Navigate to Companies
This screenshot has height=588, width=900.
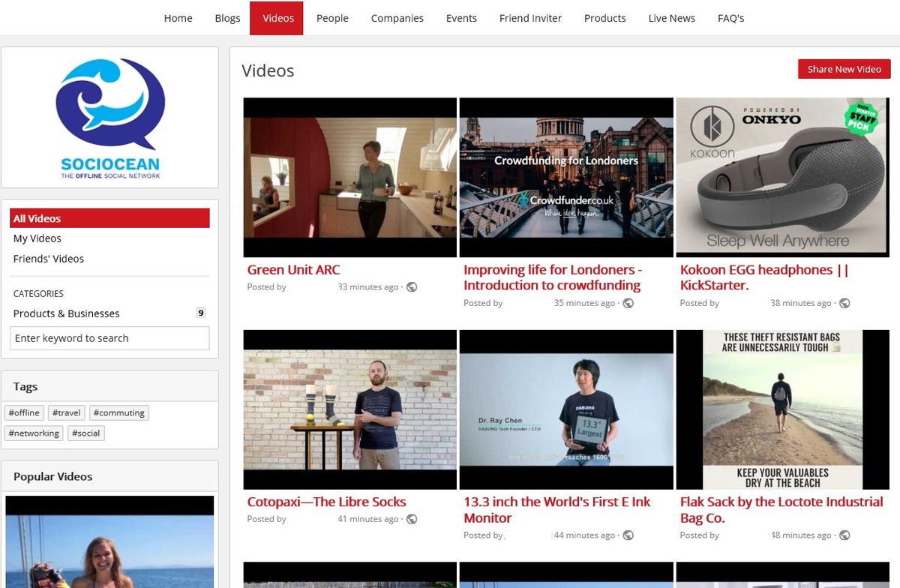pyautogui.click(x=397, y=18)
